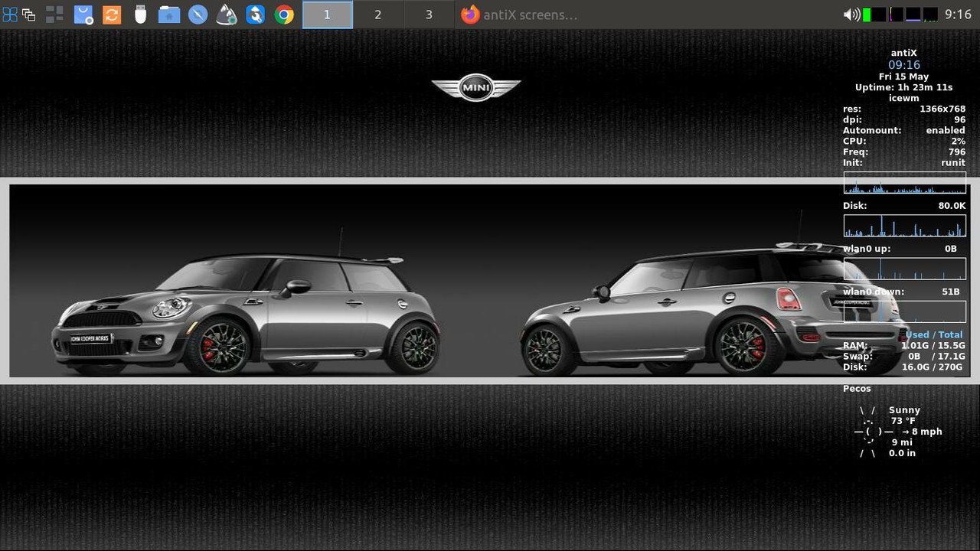Activate the Firefox 'antiX screens...' task button
This screenshot has width=980, height=551.
point(520,15)
